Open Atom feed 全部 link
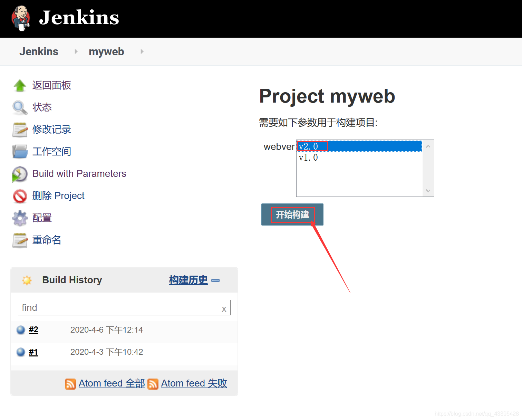 (x=112, y=383)
